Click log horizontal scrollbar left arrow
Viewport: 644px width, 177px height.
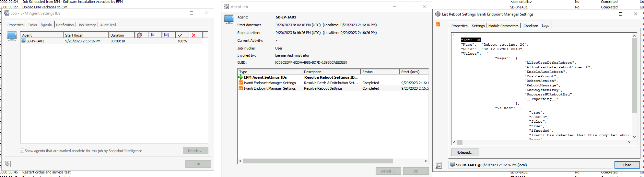(454, 142)
